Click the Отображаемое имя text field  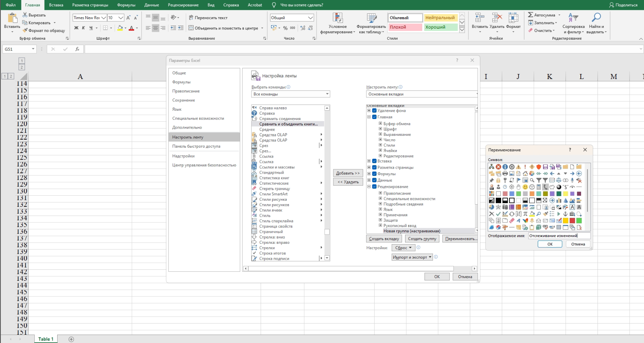[559, 236]
